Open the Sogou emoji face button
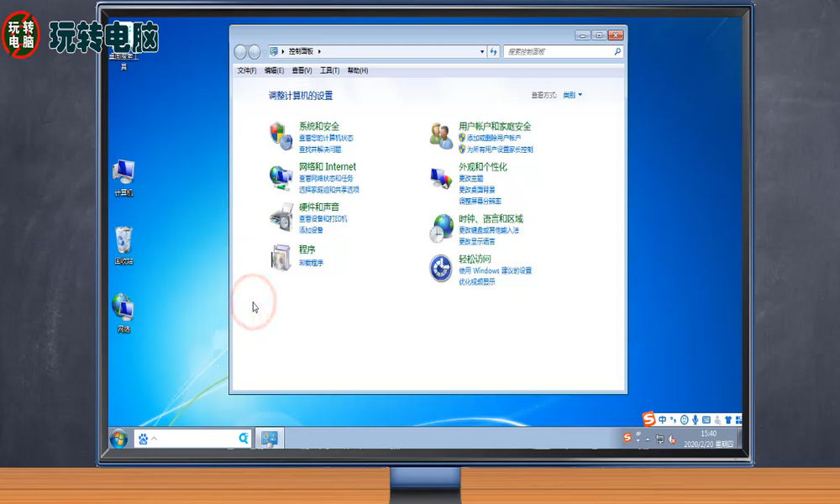840x504 pixels. tap(684, 420)
